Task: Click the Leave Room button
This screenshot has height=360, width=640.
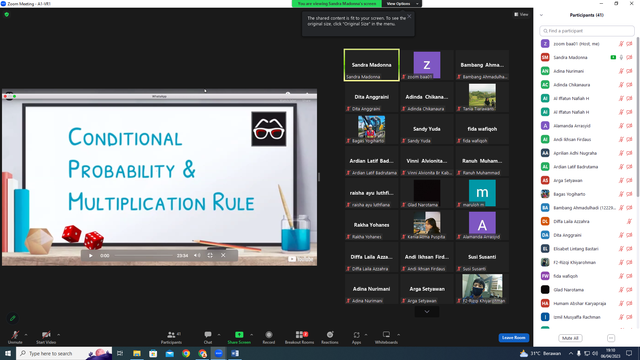Action: [x=513, y=338]
